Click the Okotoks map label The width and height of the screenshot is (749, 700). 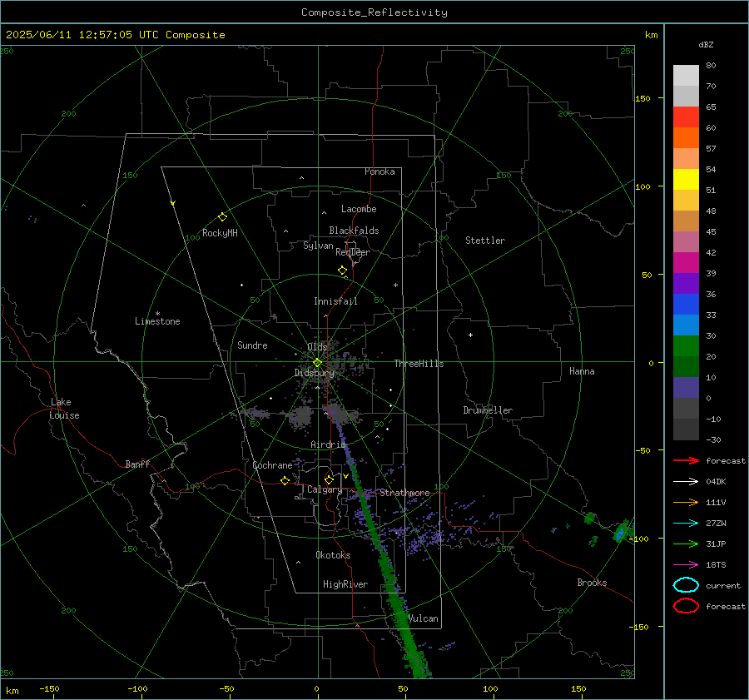(x=333, y=555)
